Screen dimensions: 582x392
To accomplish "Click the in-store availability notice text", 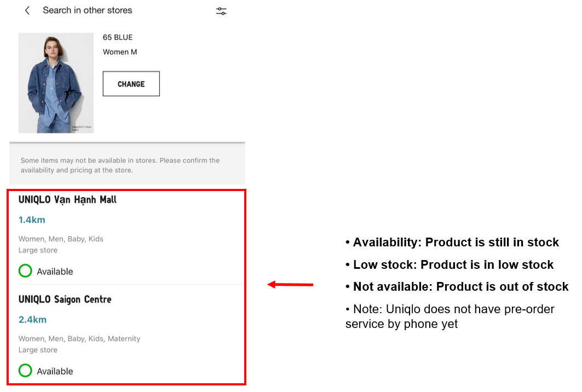I will tap(120, 165).
